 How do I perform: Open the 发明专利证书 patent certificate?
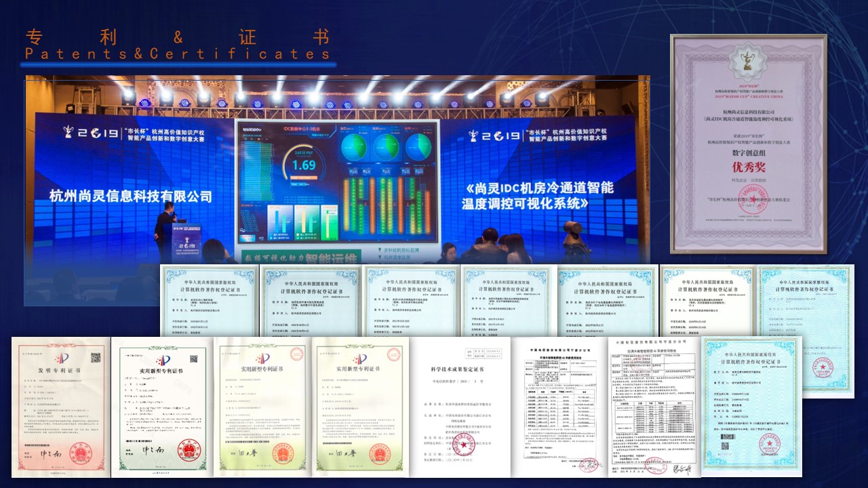(x=61, y=406)
